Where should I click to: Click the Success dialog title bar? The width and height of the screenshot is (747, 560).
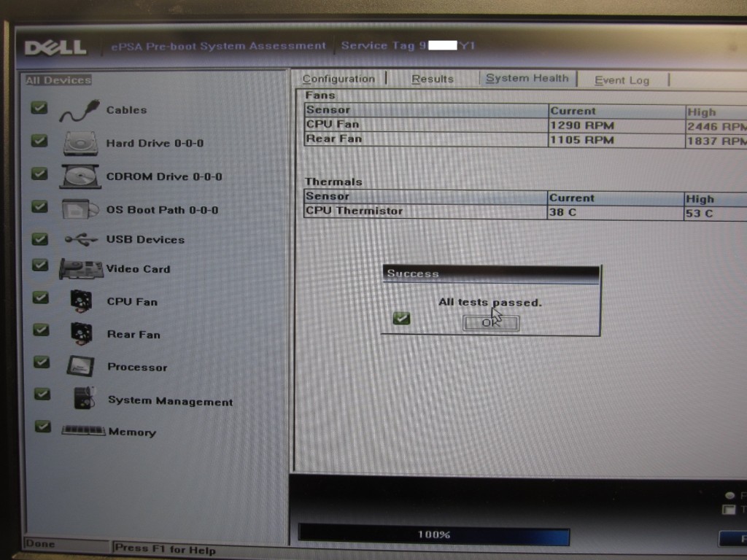tap(491, 273)
